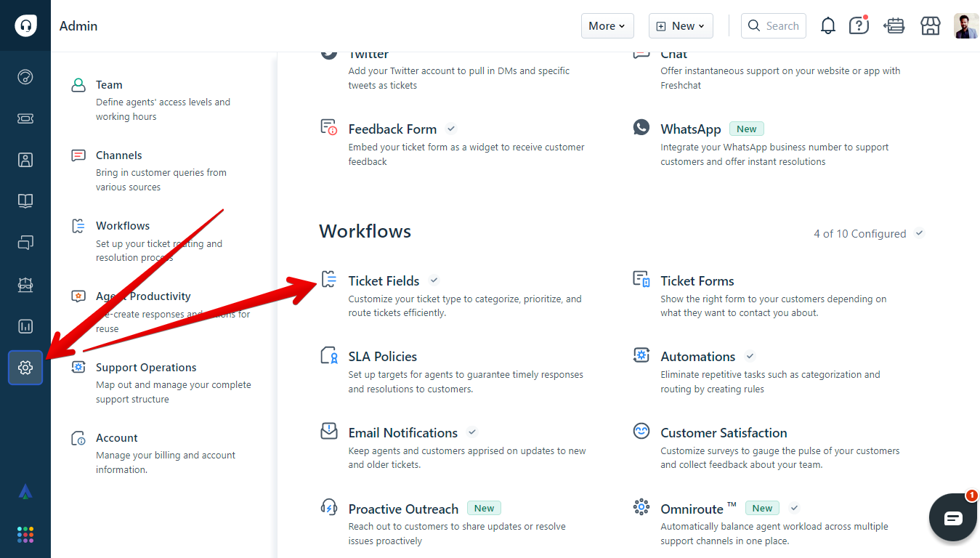Open the Ticket Forms link
980x558 pixels.
pos(697,280)
